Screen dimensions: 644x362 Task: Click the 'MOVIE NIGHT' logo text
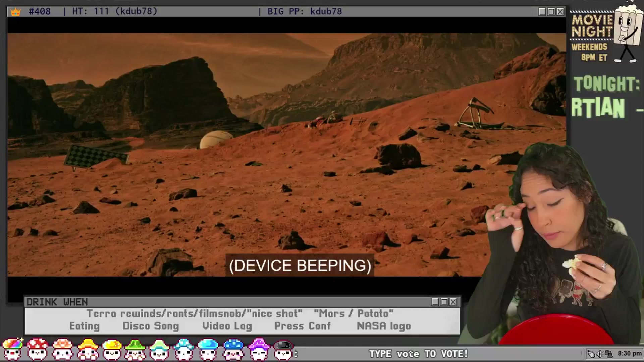point(592,26)
